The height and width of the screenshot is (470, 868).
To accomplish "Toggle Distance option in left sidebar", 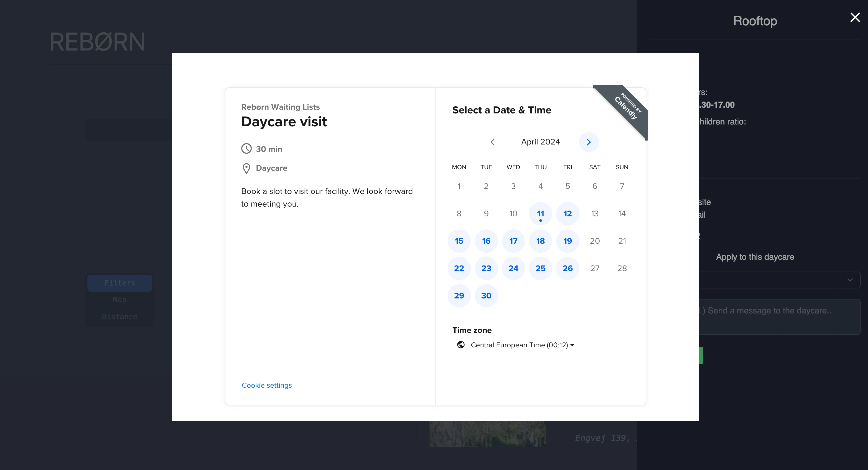I will pyautogui.click(x=119, y=317).
